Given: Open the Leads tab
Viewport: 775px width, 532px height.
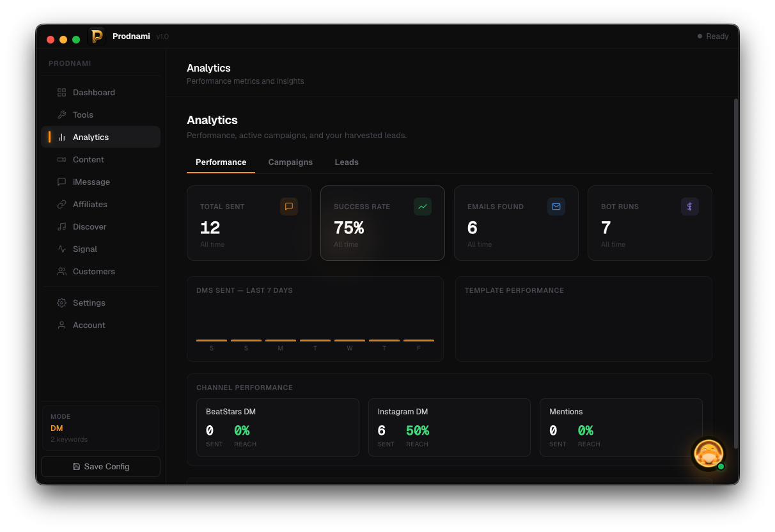Looking at the screenshot, I should [x=347, y=162].
